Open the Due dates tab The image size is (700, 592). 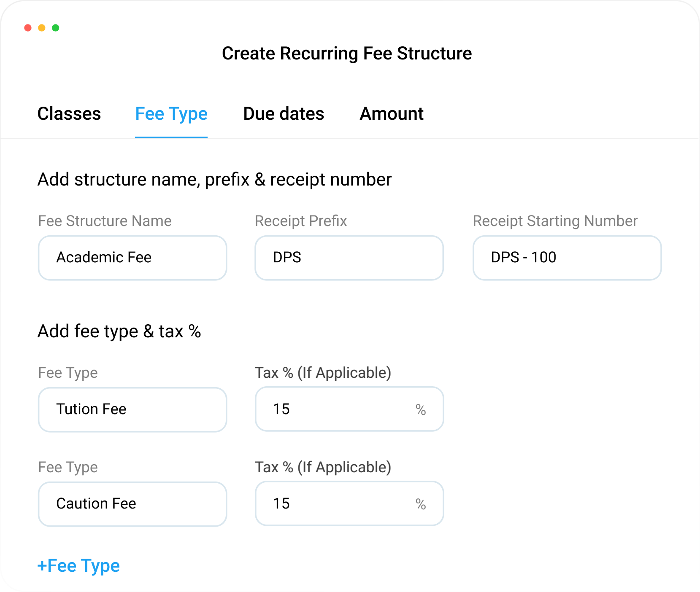pos(284,114)
